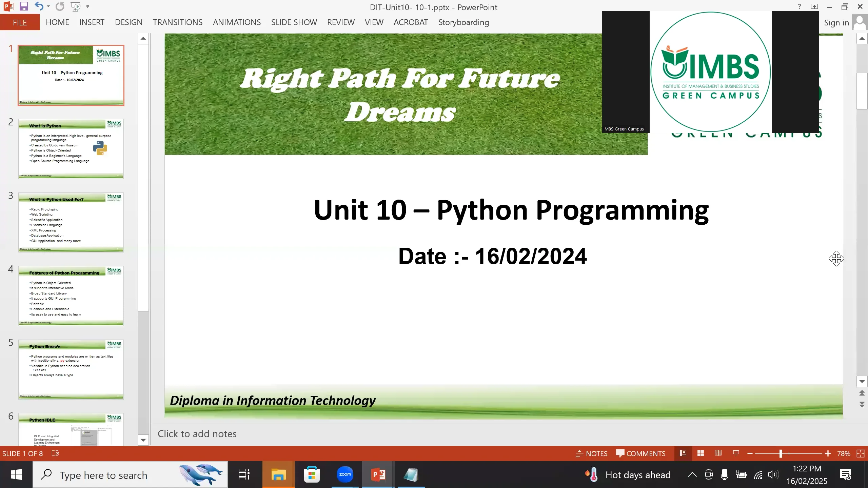Open the INSERT ribbon tab
The image size is (868, 488).
coord(92,22)
